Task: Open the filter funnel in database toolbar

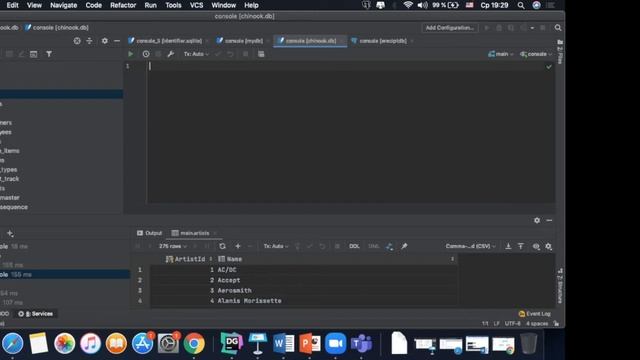Action: pyautogui.click(x=49, y=54)
